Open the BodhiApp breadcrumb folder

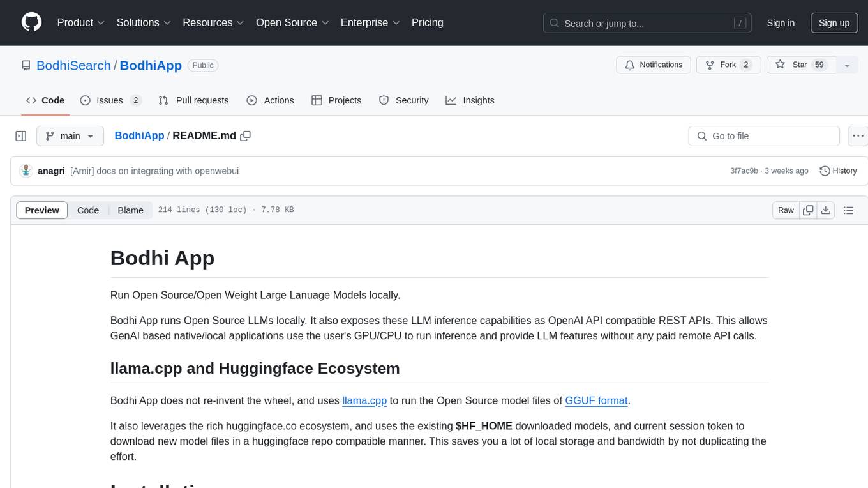point(139,136)
